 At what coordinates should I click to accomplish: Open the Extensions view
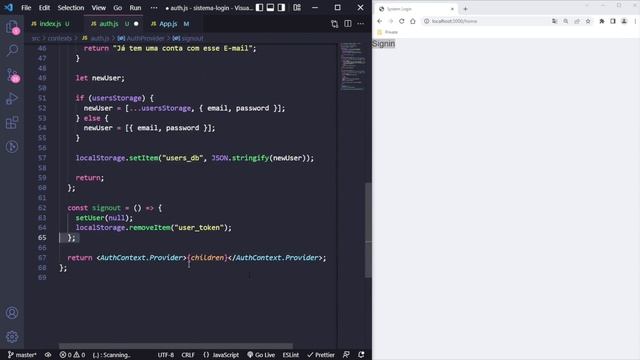pos(12,122)
